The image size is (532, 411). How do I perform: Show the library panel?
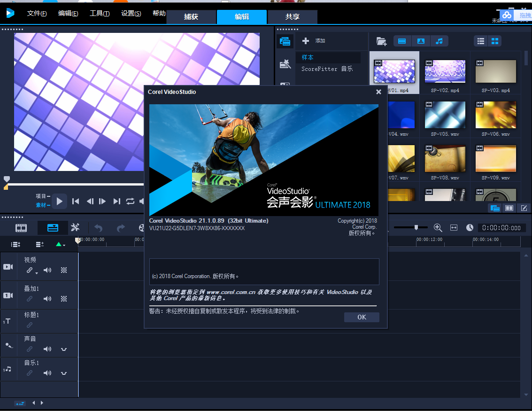[x=495, y=208]
